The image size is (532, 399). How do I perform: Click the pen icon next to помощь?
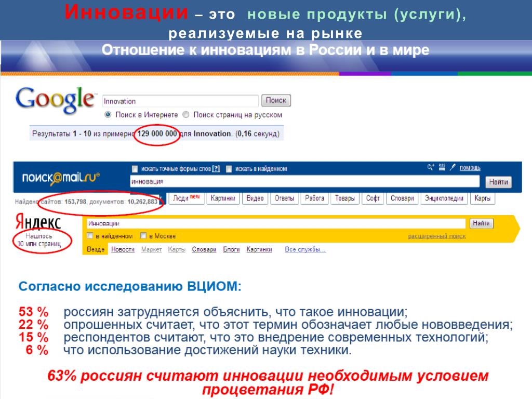coord(453,167)
